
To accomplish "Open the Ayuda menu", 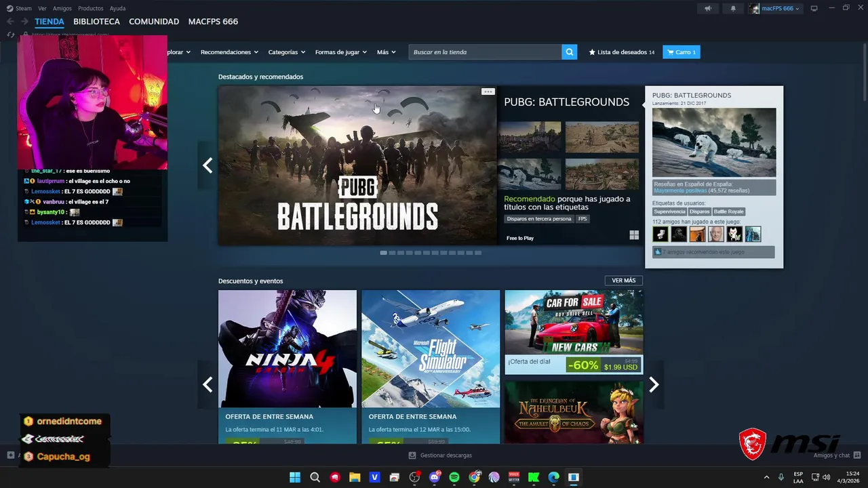I will 117,8.
